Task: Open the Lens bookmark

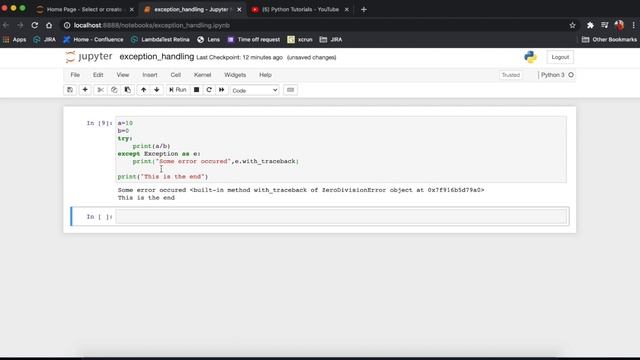Action: 209,40
